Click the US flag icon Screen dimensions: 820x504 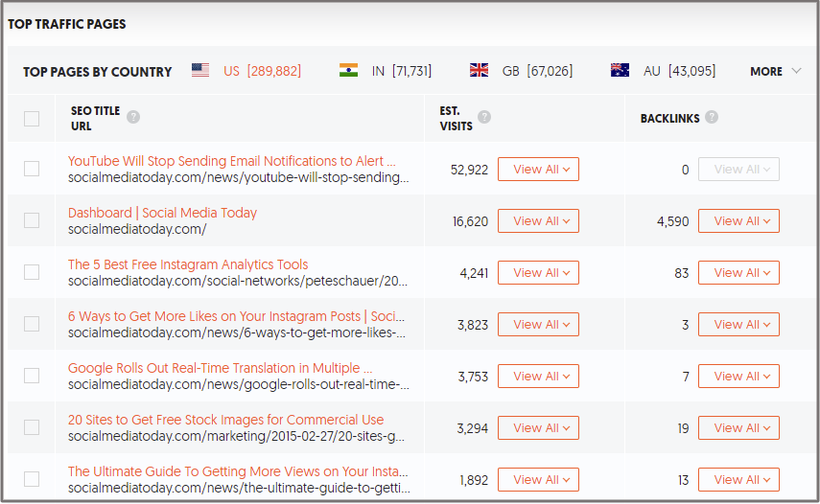tap(200, 71)
